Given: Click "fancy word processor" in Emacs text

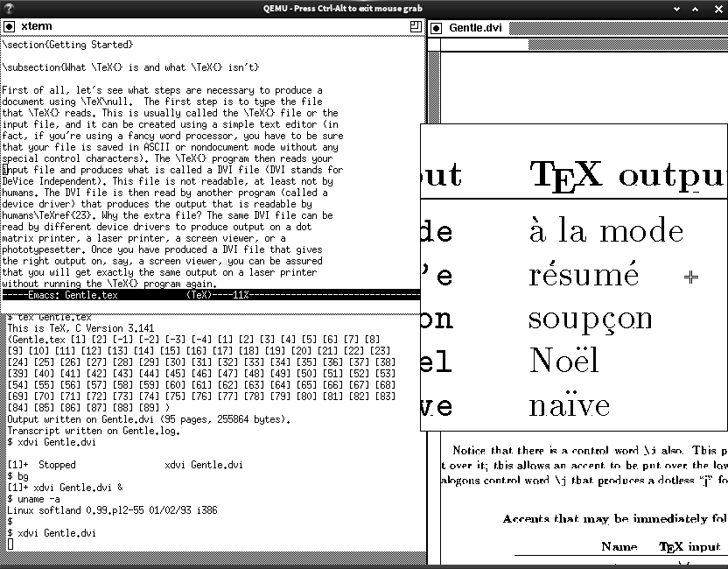Looking at the screenshot, I should pyautogui.click(x=183, y=136).
